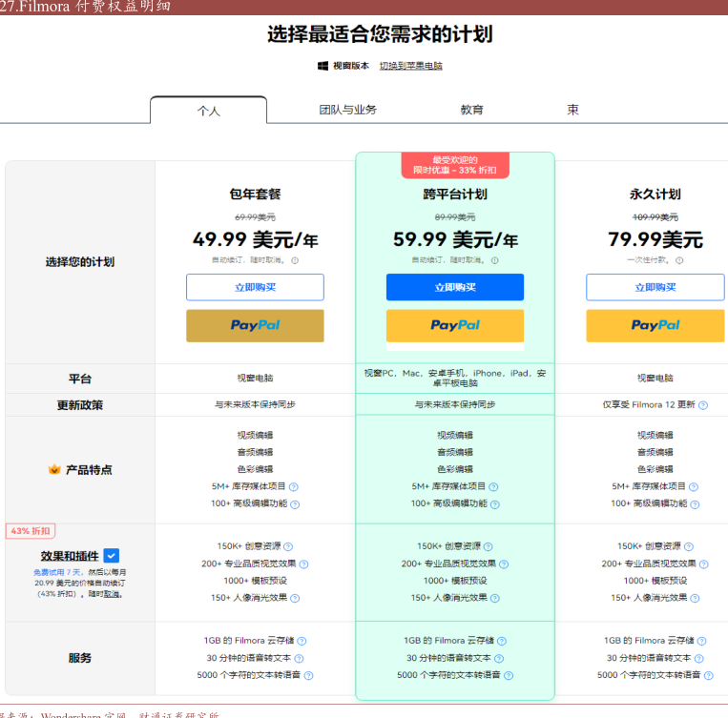This screenshot has width=728, height=718.
Task: Select the 教育 tab
Action: [471, 110]
